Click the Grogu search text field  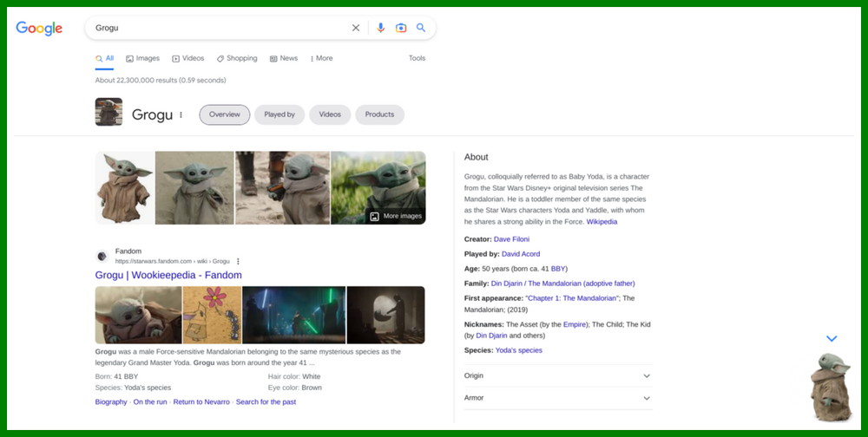(x=219, y=28)
